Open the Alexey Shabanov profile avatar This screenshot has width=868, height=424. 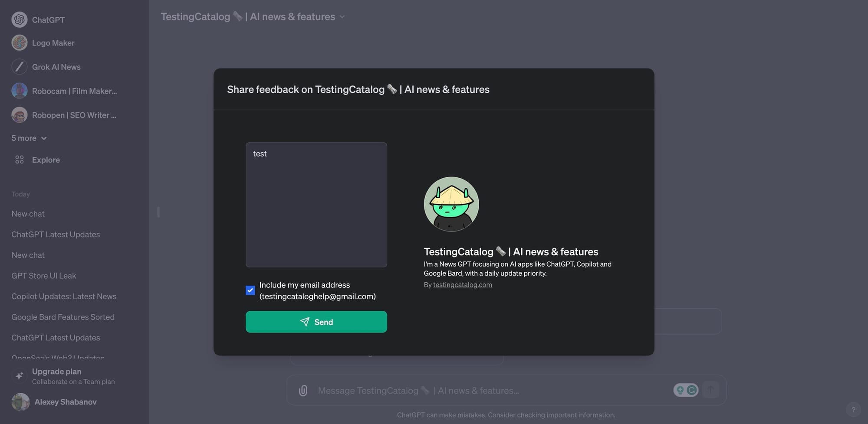tap(20, 402)
